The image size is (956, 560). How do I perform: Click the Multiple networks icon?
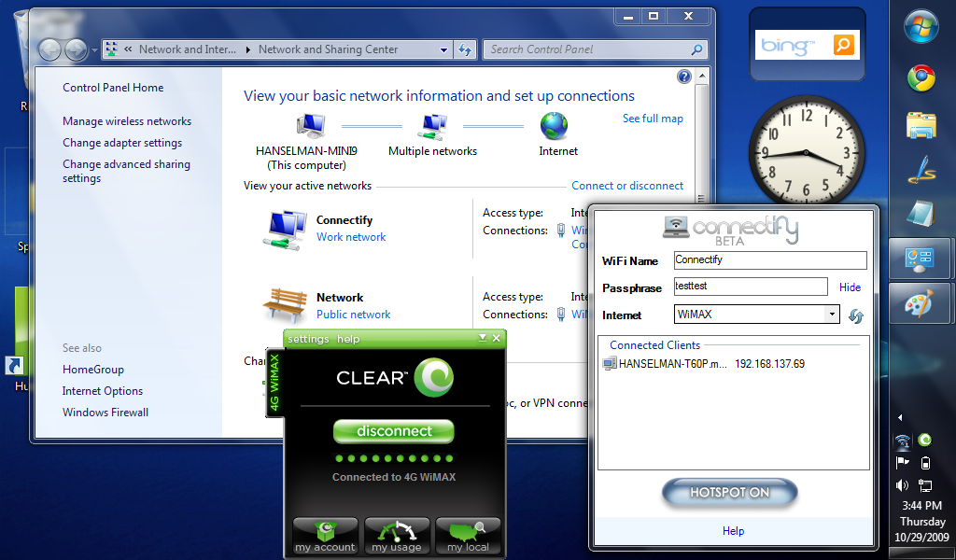pos(433,127)
